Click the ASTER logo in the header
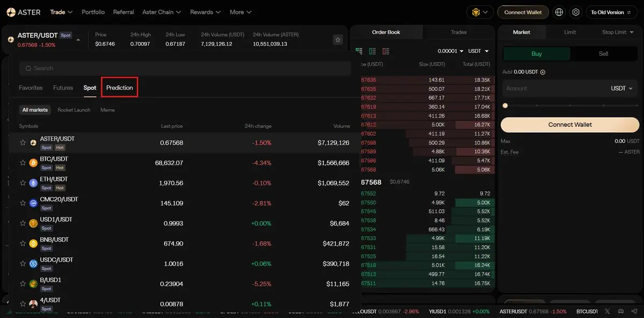 [x=25, y=12]
